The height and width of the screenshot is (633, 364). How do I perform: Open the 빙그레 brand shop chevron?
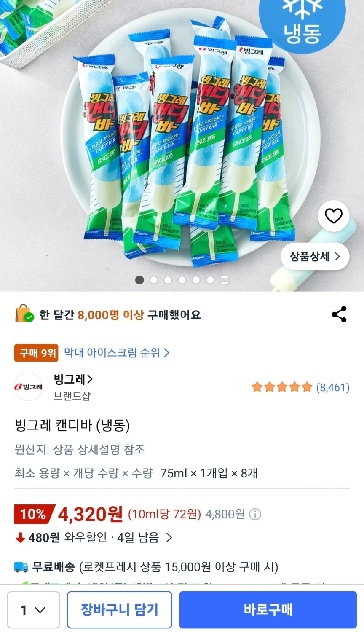pos(90,379)
